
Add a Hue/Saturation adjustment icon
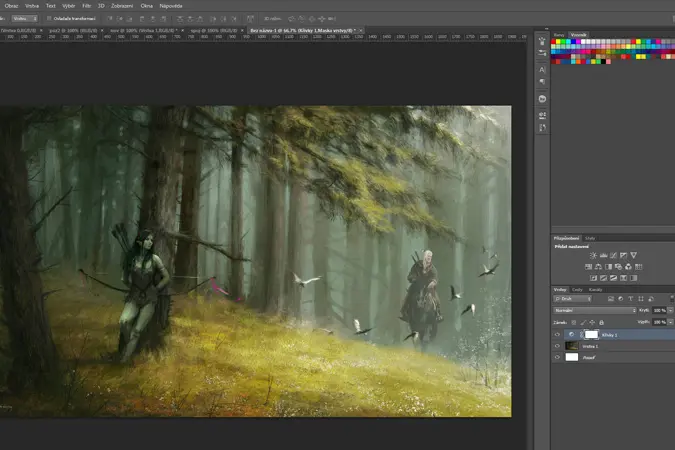click(x=588, y=267)
